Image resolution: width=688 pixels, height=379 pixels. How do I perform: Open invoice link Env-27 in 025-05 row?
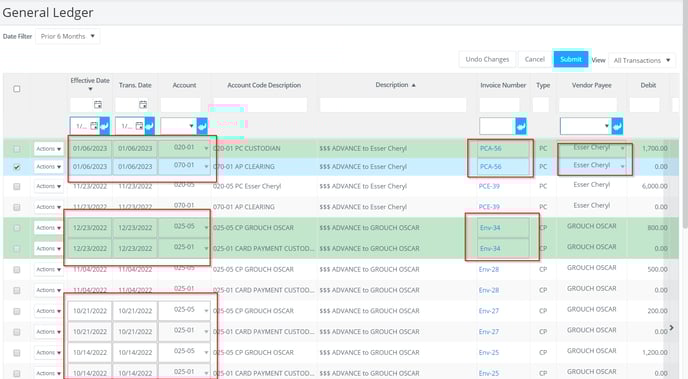pos(489,311)
